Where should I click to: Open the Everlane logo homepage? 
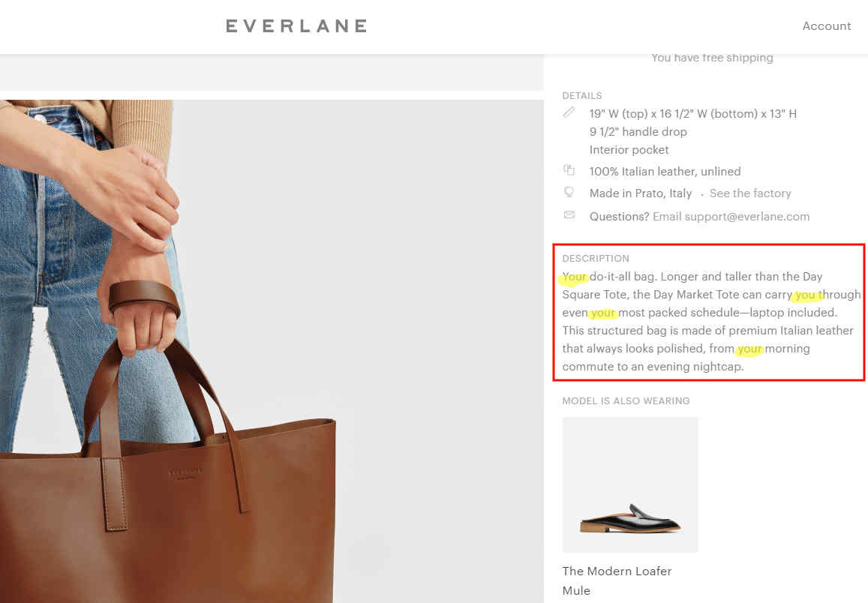pyautogui.click(x=297, y=26)
